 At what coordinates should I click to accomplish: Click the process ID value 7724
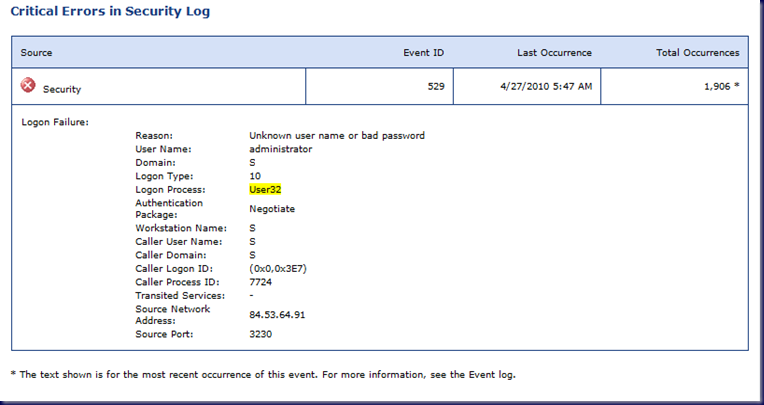pyautogui.click(x=261, y=282)
